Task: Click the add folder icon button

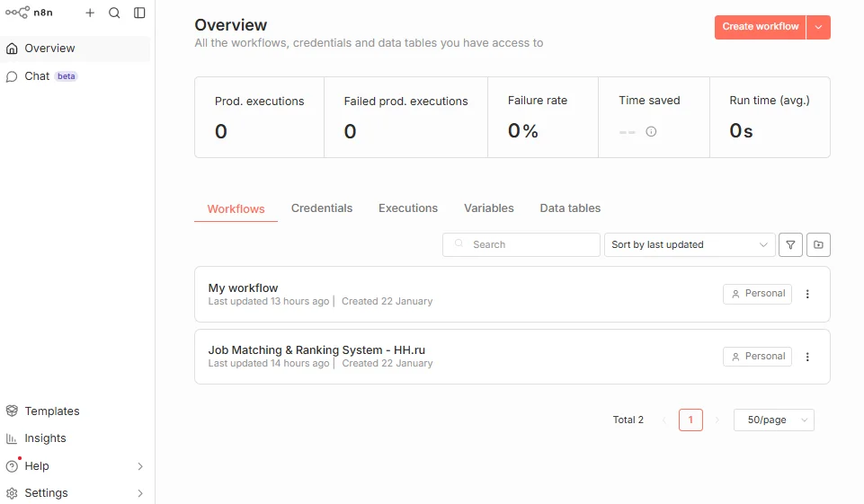Action: [818, 244]
